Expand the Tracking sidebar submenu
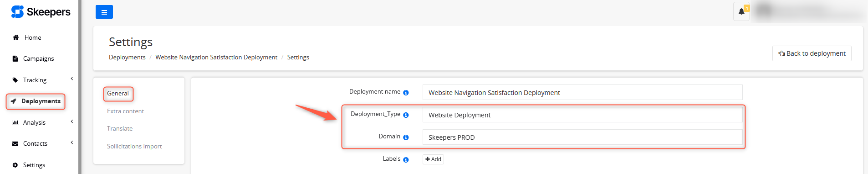The width and height of the screenshot is (868, 174). click(x=72, y=79)
